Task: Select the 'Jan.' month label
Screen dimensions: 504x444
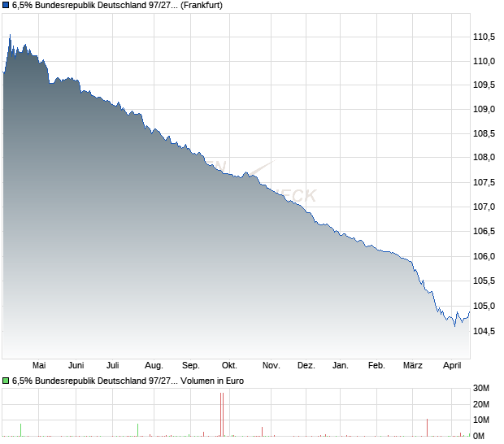Action: pos(340,366)
